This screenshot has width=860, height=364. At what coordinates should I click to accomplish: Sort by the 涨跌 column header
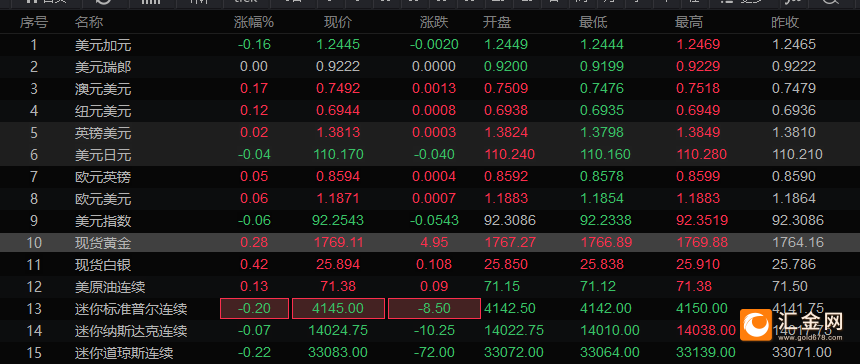pos(434,22)
